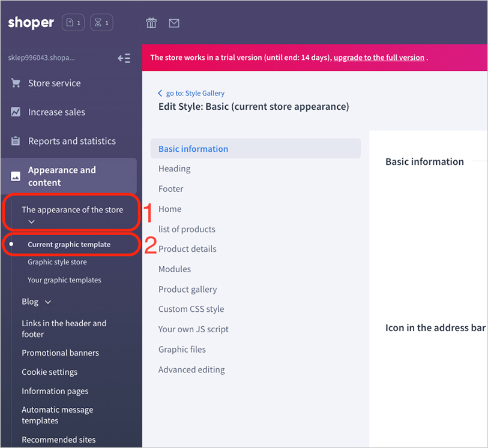
Task: Select the Basic information tab
Action: click(x=256, y=149)
